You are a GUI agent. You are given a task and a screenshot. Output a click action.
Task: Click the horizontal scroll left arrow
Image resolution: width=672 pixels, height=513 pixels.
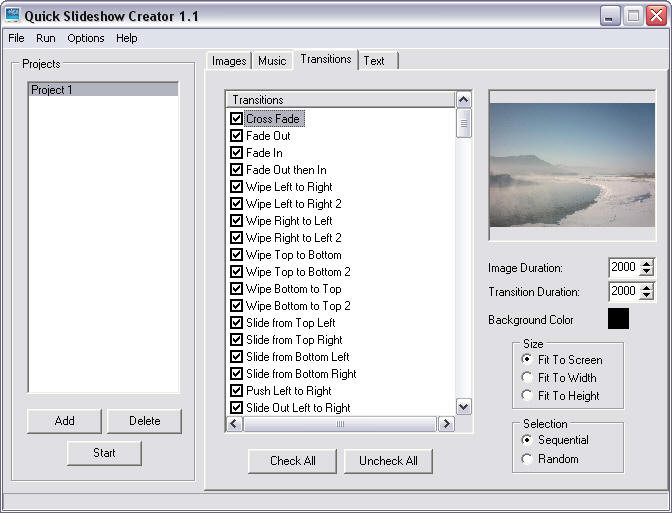click(x=234, y=424)
